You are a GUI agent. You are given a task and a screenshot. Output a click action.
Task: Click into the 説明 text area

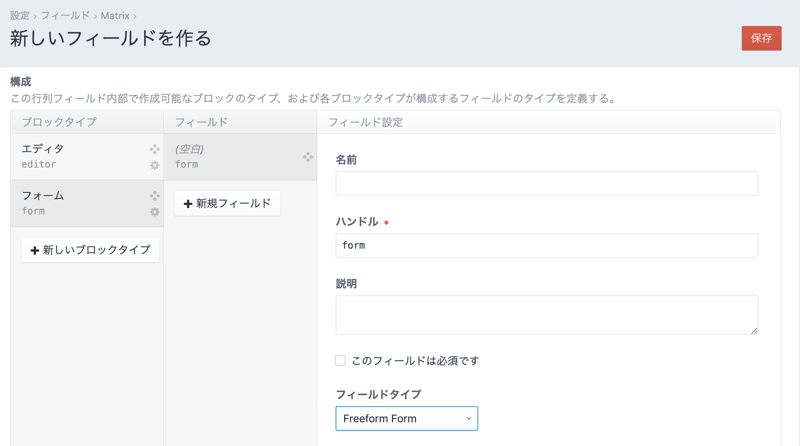546,314
